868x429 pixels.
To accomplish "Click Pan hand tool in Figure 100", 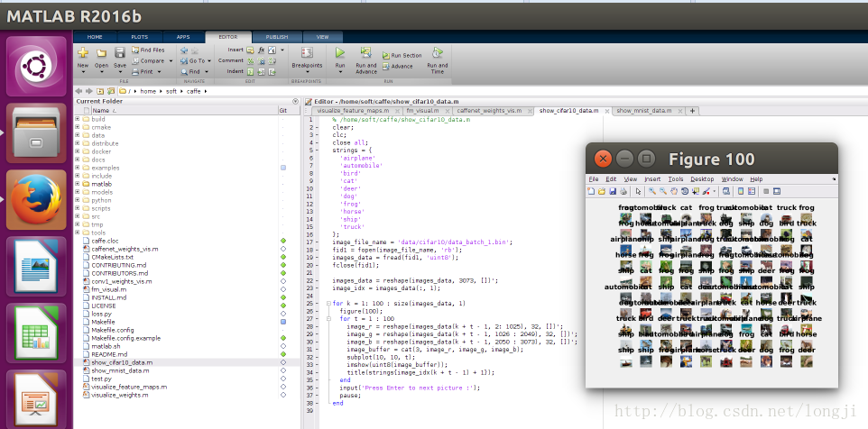I will point(674,191).
